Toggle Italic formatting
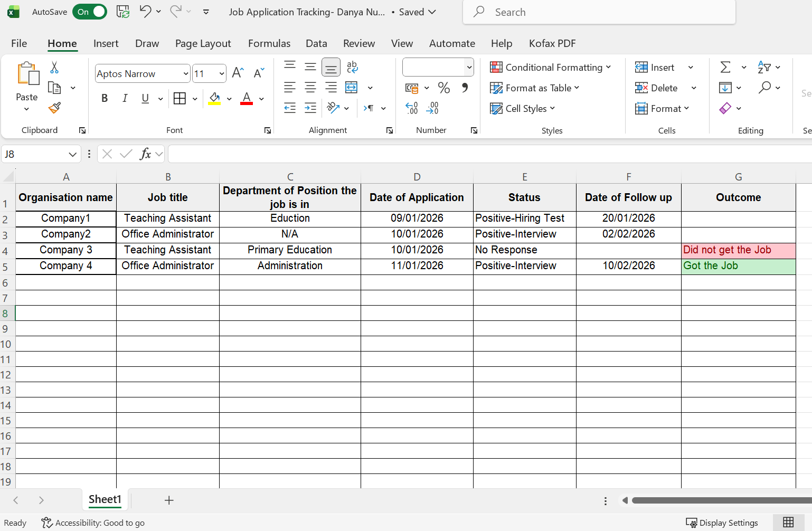The width and height of the screenshot is (812, 531). tap(125, 99)
